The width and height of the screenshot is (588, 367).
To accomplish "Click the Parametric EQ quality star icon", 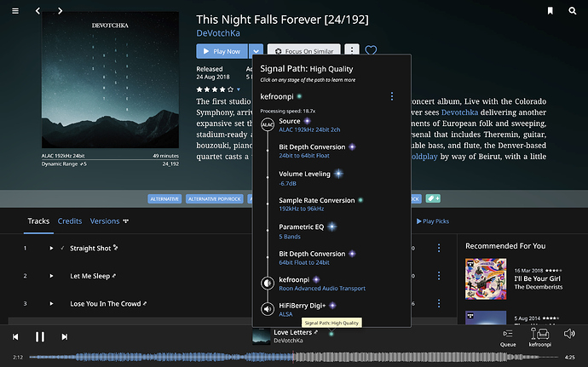I will point(331,227).
